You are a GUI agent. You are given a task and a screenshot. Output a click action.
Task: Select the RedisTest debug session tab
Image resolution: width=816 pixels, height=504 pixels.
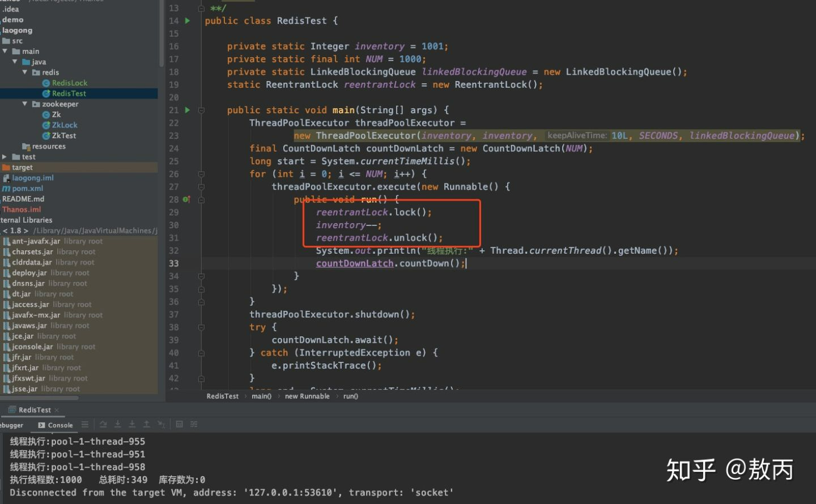[35, 410]
